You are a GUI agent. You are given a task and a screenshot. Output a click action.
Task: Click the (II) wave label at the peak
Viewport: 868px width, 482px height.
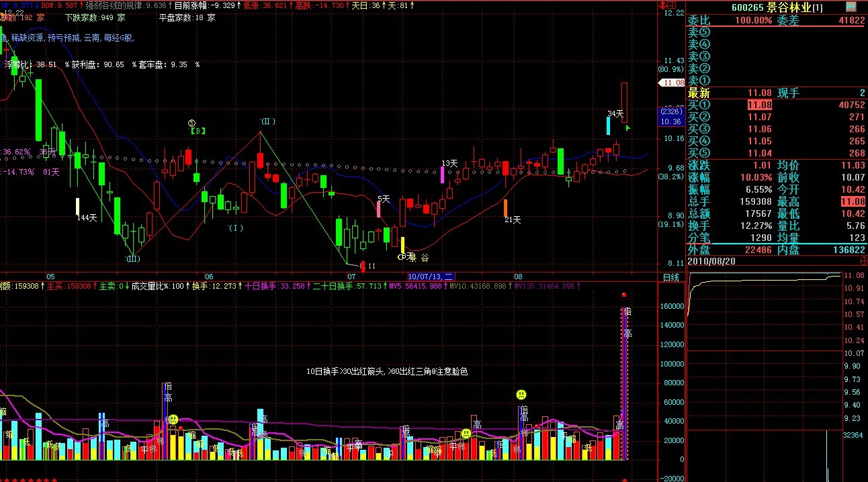pos(268,122)
